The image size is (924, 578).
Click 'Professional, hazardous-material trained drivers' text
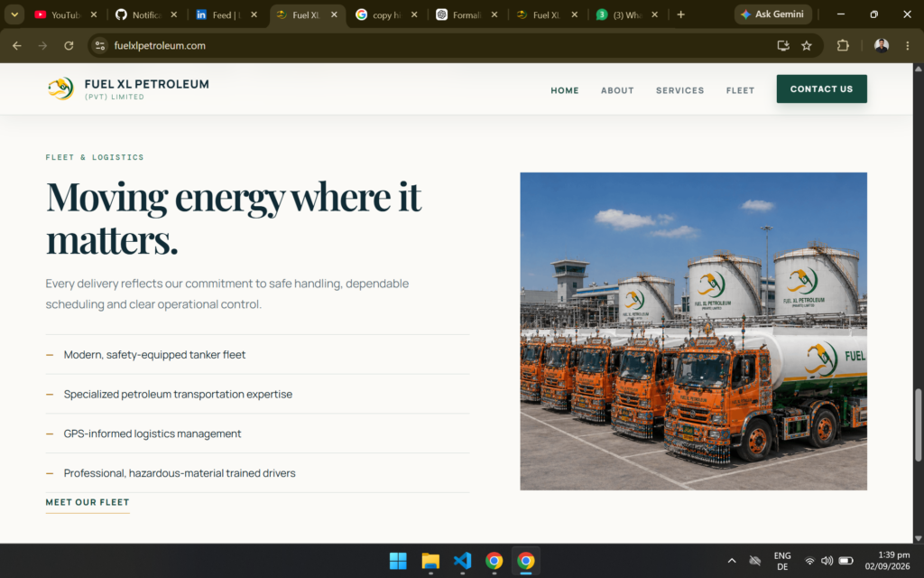coord(180,473)
